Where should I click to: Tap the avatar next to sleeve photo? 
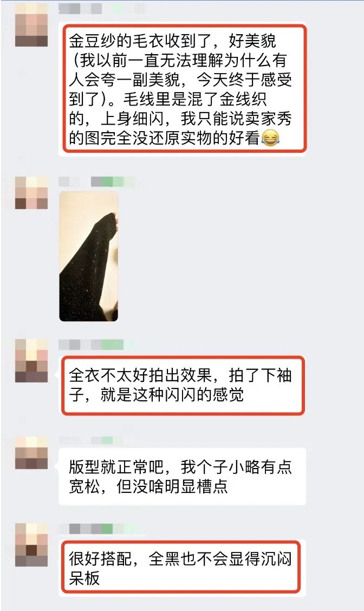31,193
